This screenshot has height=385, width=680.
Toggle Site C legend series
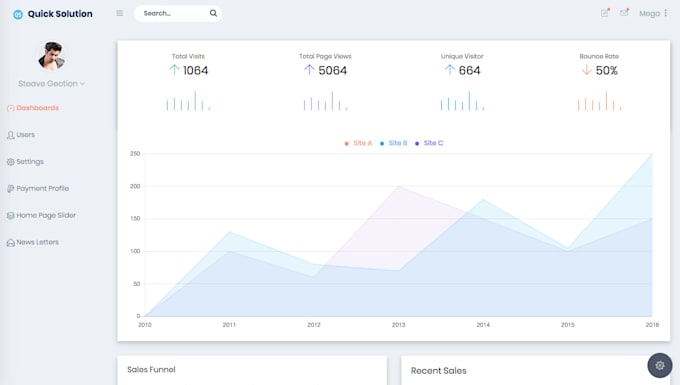click(429, 143)
